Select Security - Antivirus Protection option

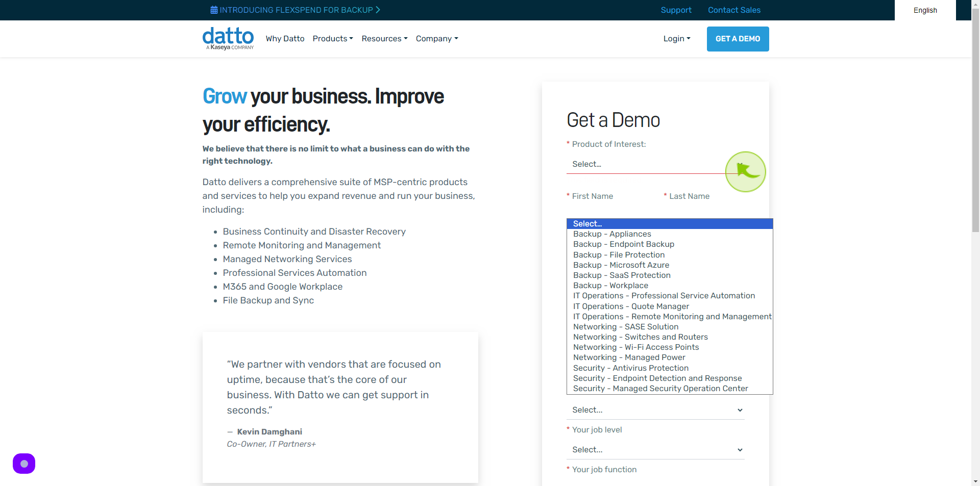point(670,368)
